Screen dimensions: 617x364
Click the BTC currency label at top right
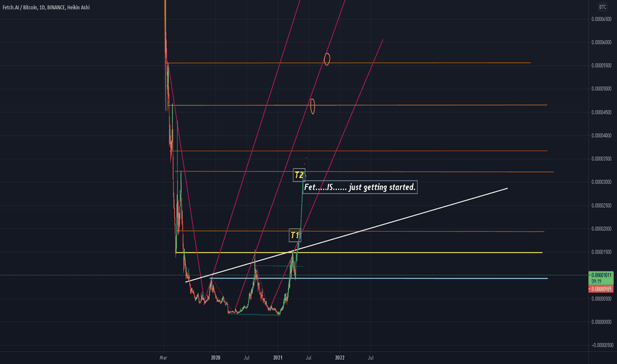[602, 7]
